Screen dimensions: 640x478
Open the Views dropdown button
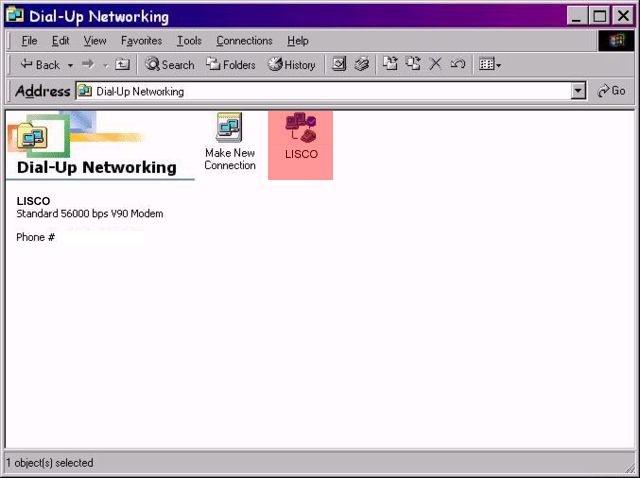[489, 65]
